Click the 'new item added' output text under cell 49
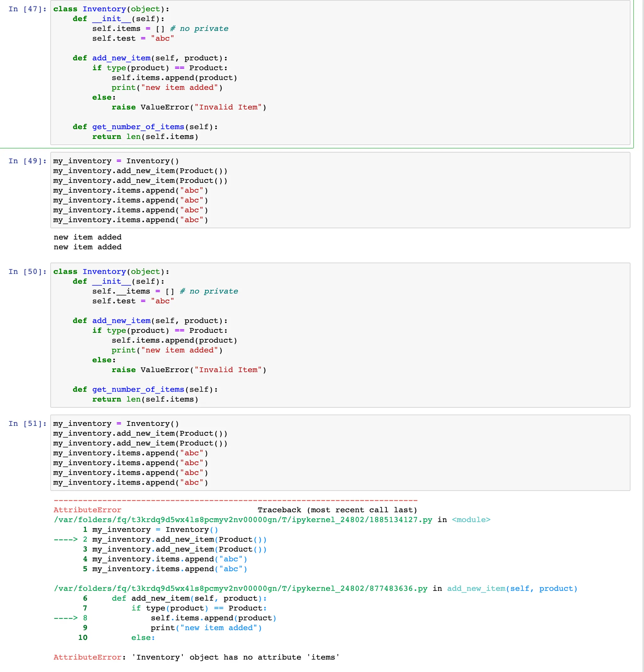Screen dimensions: 644x672 pos(87,237)
